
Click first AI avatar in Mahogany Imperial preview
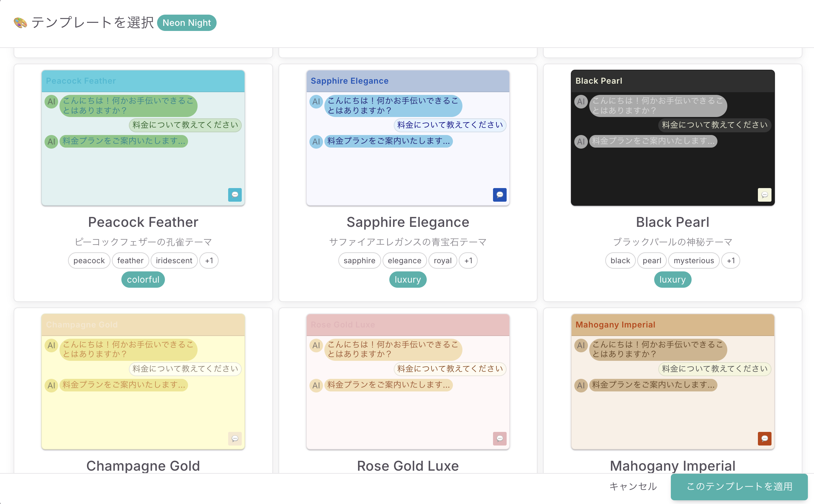[581, 346]
